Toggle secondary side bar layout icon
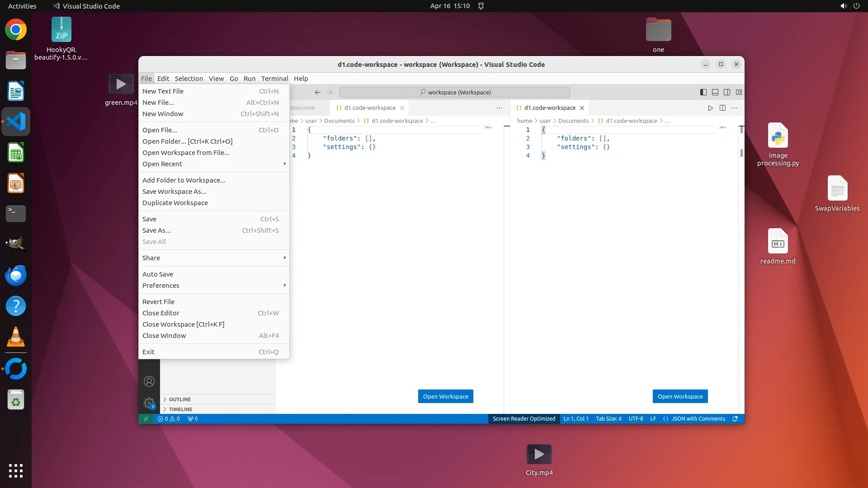868x488 pixels. 727,92
